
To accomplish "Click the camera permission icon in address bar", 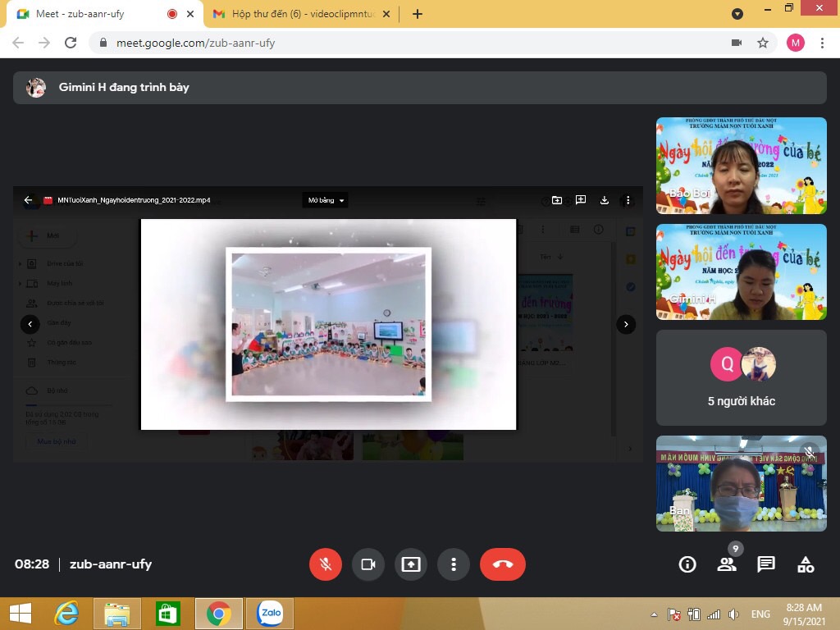I will (x=737, y=43).
